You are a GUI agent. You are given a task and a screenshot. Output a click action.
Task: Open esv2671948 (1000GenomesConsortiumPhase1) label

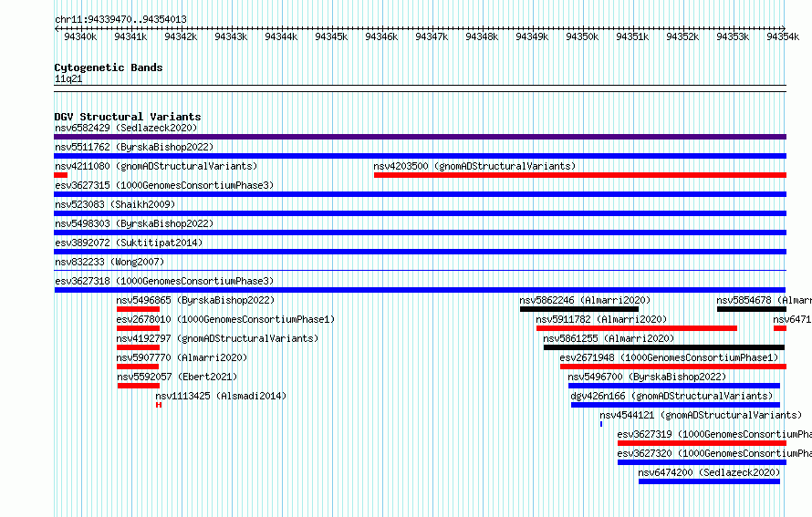[669, 357]
